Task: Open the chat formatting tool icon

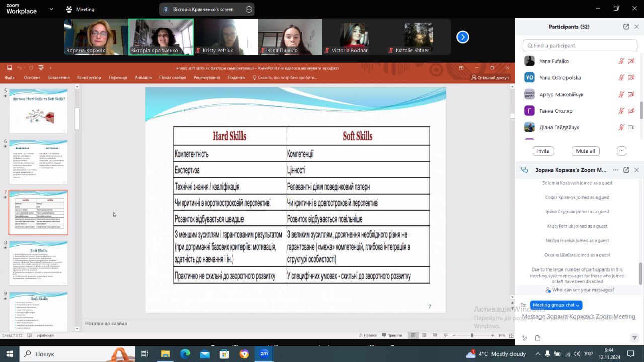Action: point(525,338)
